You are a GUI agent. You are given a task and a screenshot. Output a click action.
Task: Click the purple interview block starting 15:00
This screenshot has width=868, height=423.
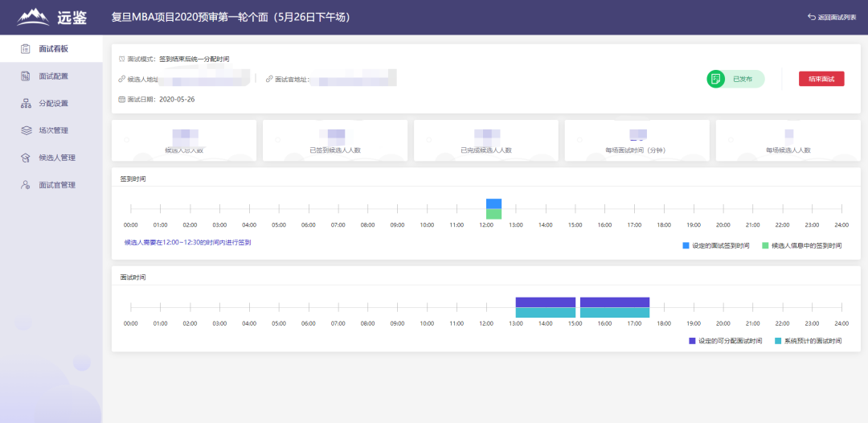pyautogui.click(x=615, y=302)
